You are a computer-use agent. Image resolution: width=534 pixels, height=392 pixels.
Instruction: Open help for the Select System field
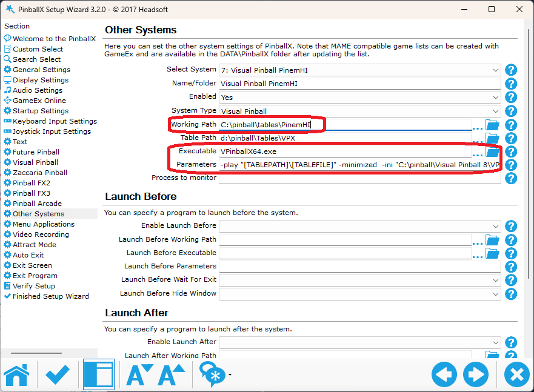(511, 70)
